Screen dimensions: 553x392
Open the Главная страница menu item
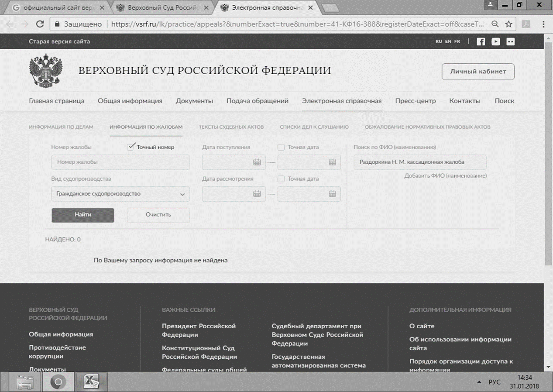57,101
